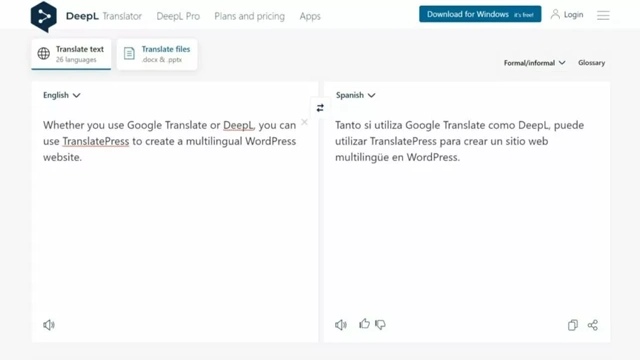Screen dimensions: 640x360
Task: Click the document icon on Translate files
Action: tap(129, 53)
